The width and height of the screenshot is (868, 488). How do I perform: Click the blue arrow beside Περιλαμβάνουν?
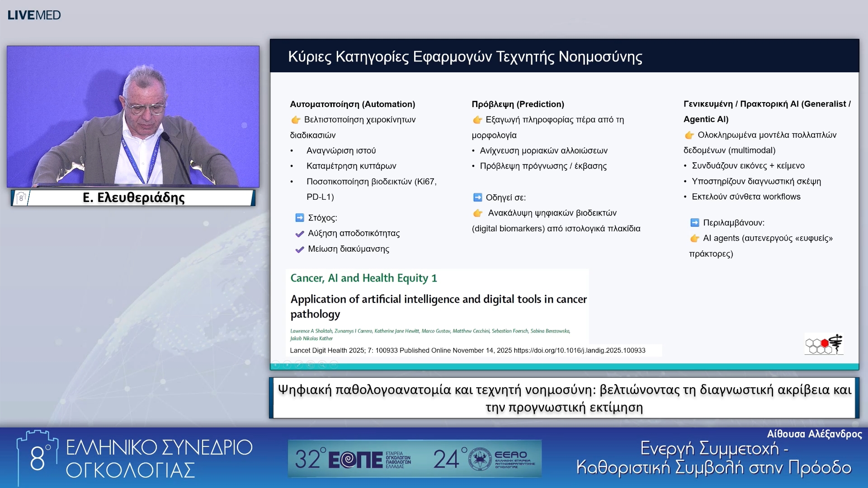click(695, 223)
